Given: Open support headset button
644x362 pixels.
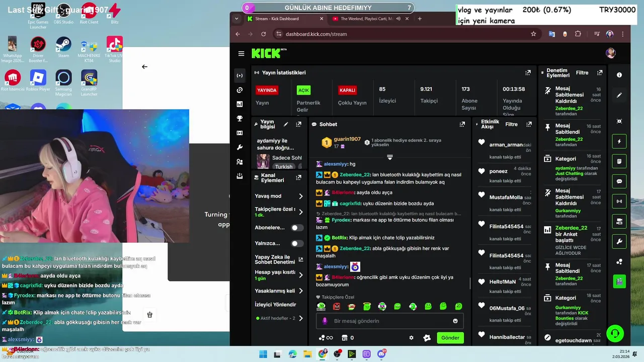Looking at the screenshot, I should [615, 334].
